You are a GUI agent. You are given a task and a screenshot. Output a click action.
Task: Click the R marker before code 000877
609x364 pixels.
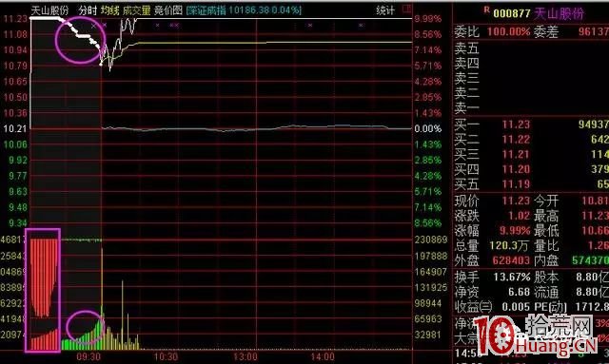486,10
